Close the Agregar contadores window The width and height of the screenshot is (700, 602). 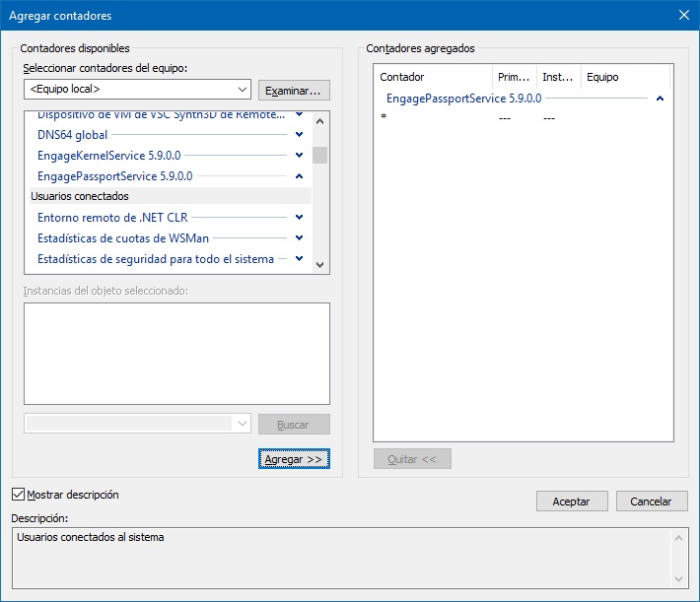click(683, 15)
